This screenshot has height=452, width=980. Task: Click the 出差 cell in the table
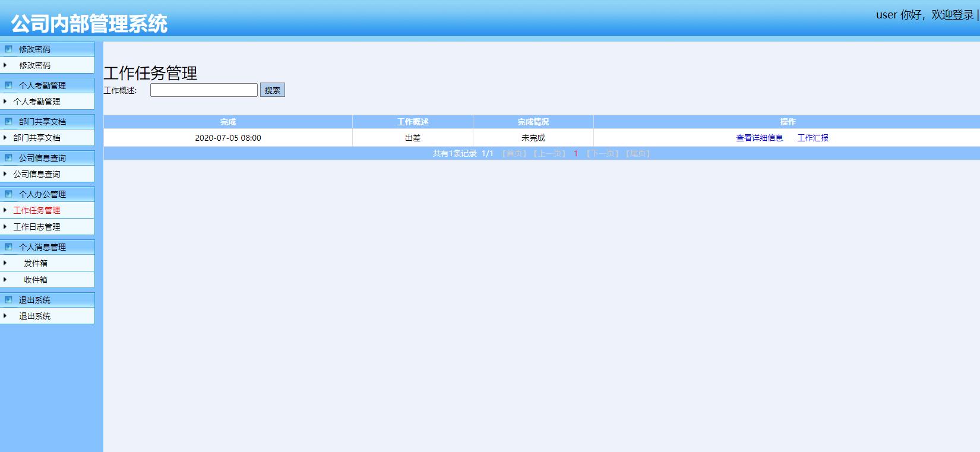click(413, 138)
